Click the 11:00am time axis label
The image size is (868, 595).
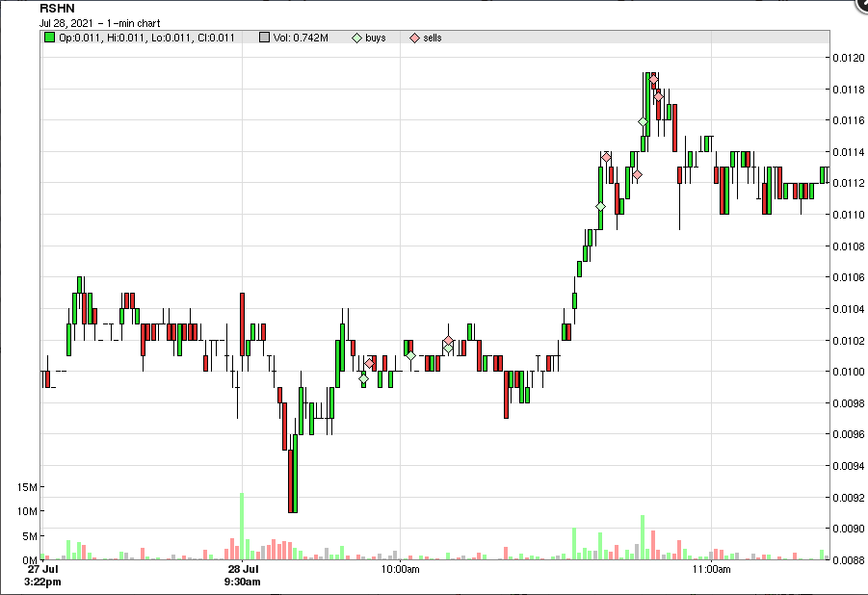point(711,569)
